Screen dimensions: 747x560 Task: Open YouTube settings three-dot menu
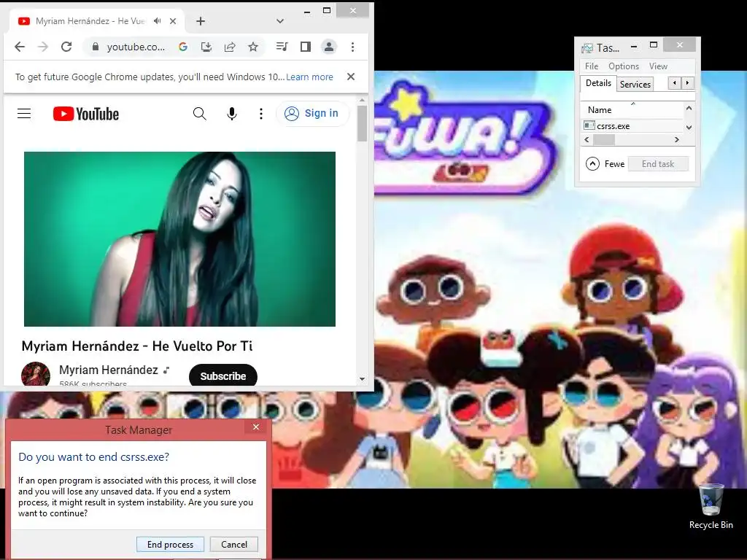(x=260, y=113)
